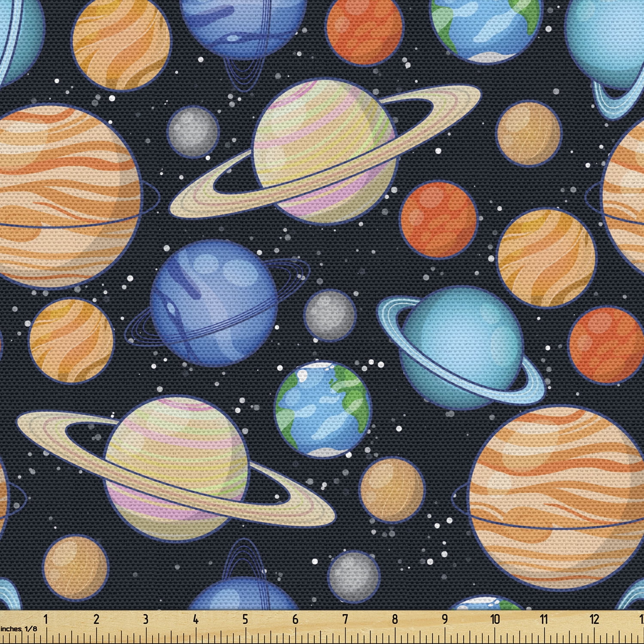Select the ruler's 3 inch mark number
This screenshot has width=644, height=644.
click(x=146, y=619)
